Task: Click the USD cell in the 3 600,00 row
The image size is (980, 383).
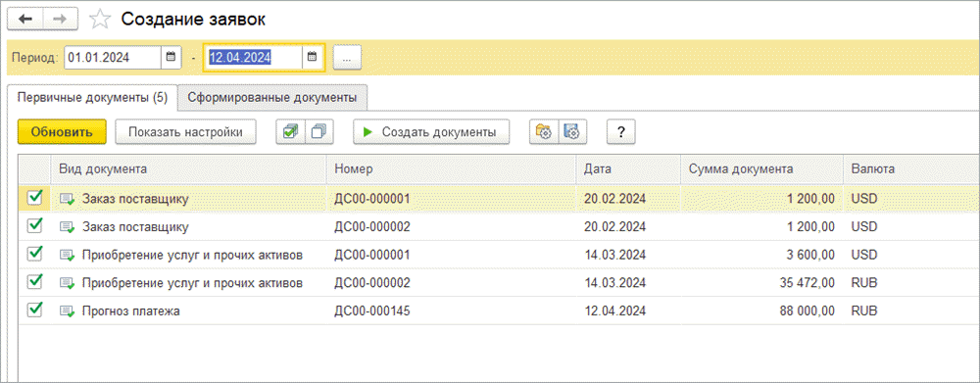Action: click(x=864, y=255)
